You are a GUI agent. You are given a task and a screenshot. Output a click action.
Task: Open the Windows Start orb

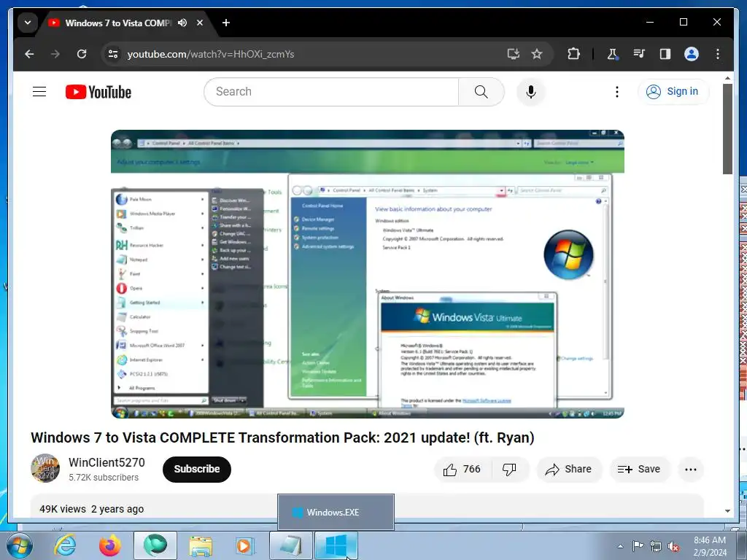(x=20, y=545)
